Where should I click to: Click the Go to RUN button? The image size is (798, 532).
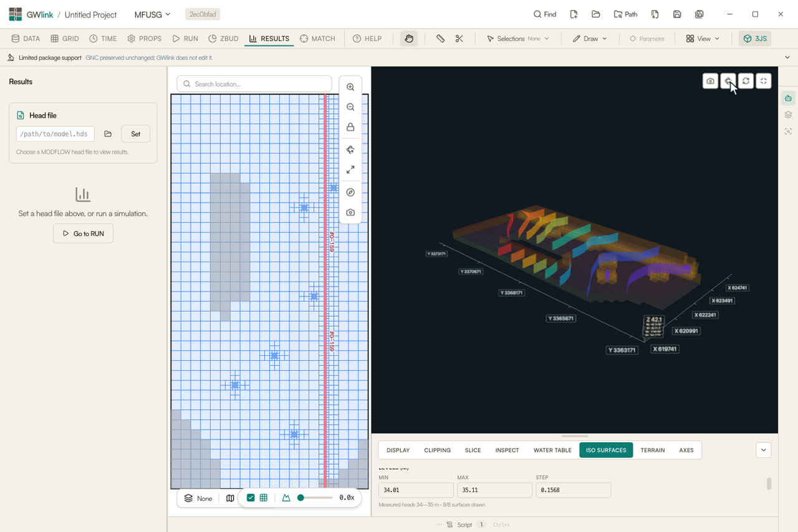(x=83, y=234)
